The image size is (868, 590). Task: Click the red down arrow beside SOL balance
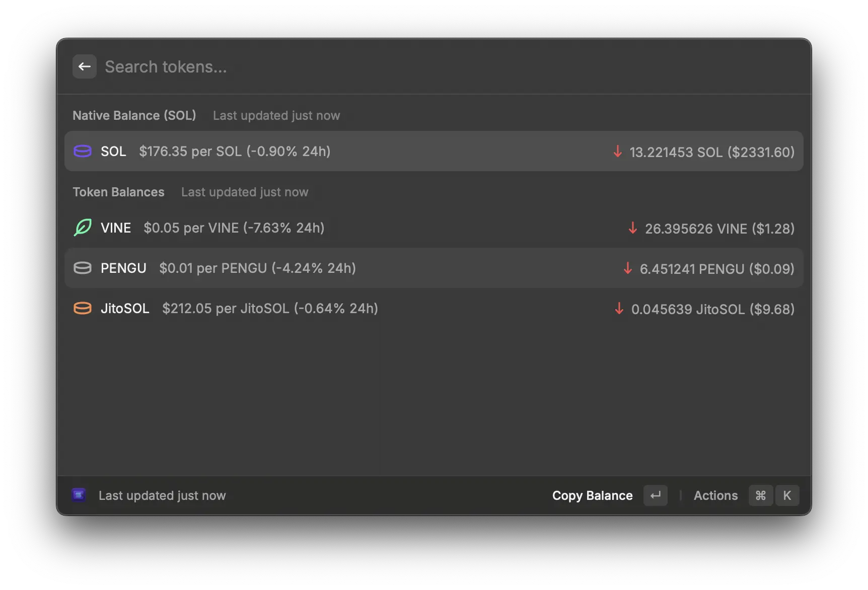coord(617,151)
